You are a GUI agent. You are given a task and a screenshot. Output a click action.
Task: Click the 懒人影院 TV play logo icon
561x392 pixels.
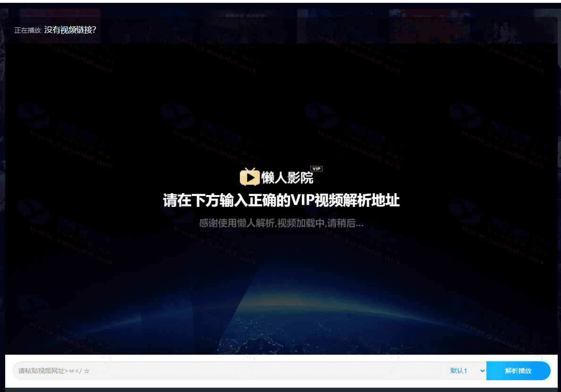[250, 177]
